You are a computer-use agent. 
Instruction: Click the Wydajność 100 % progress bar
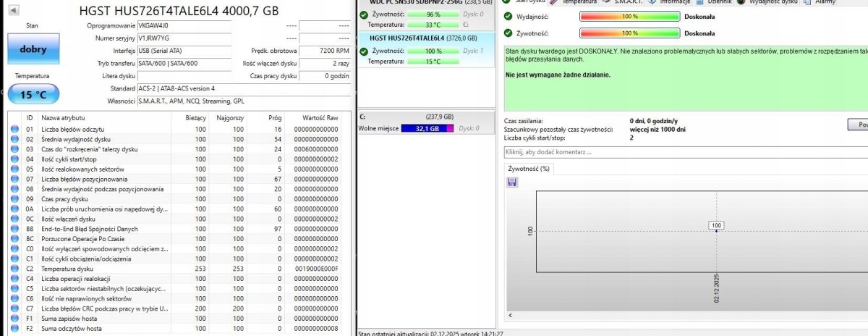(629, 16)
